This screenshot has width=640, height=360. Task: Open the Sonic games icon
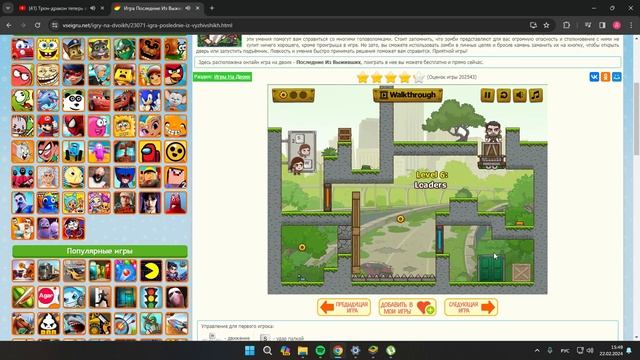(x=150, y=100)
